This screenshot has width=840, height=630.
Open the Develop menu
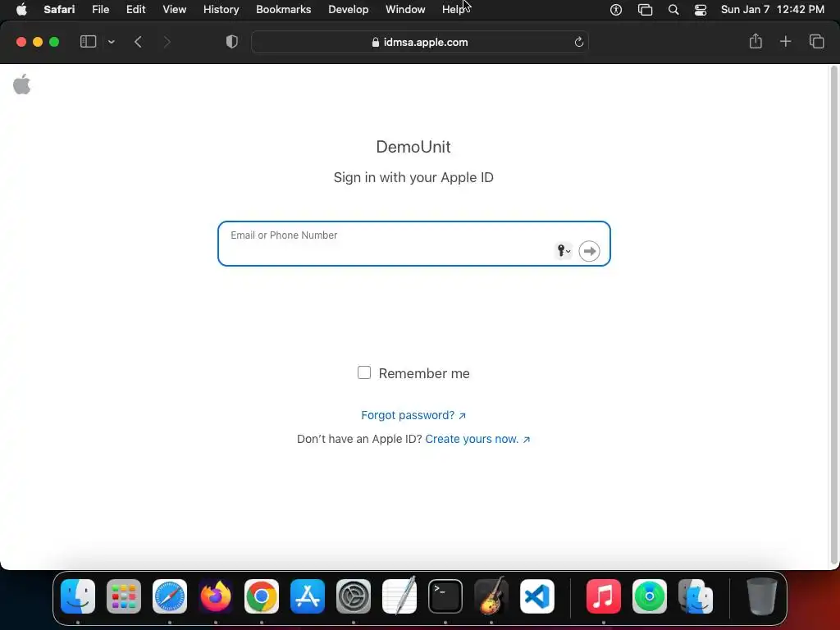[x=348, y=10]
